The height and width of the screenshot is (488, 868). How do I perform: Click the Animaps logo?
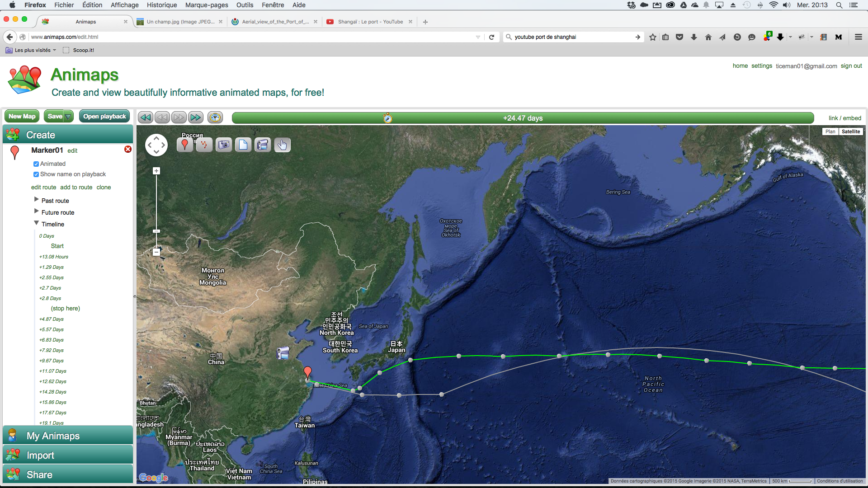pyautogui.click(x=25, y=80)
